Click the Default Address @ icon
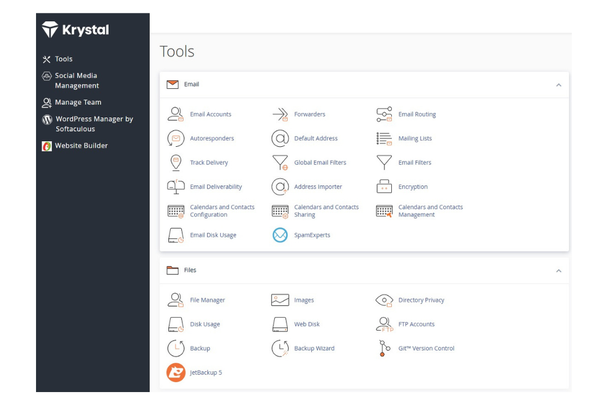Screen dimensions: 608x405 point(280,138)
